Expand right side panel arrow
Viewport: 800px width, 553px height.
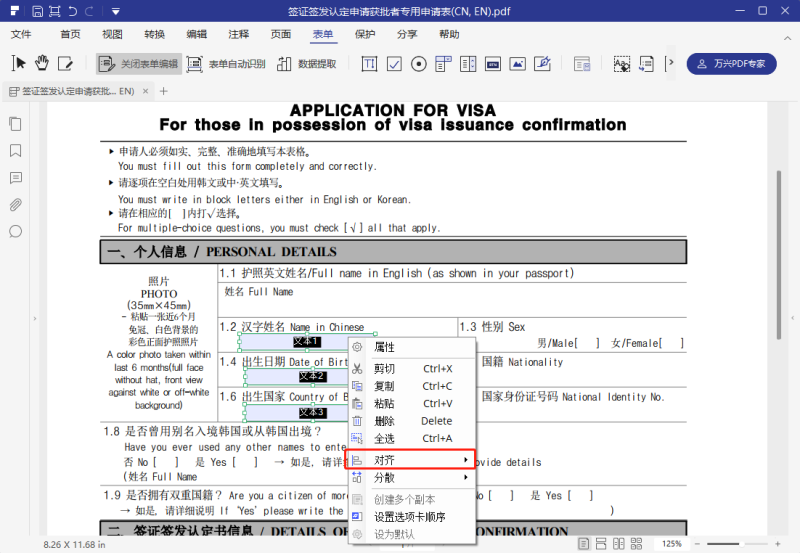(x=793, y=318)
